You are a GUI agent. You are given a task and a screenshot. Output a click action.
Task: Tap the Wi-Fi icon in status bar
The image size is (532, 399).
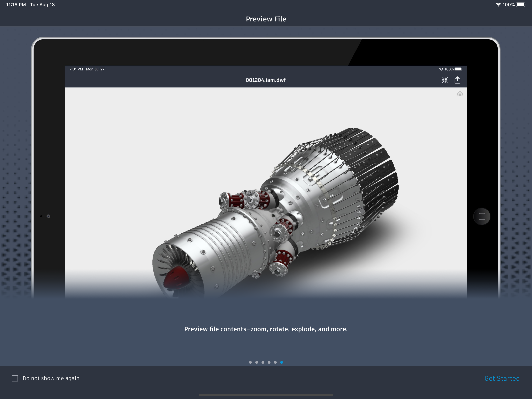point(498,5)
